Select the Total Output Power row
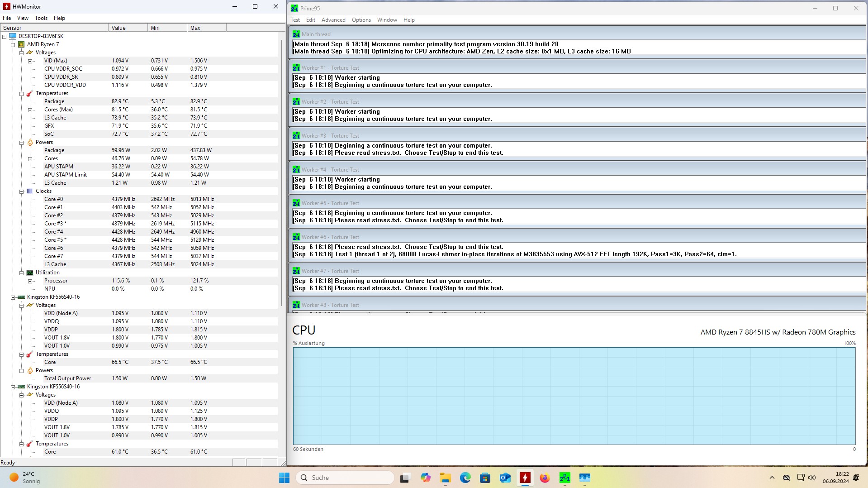The width and height of the screenshot is (868, 488). 139,378
